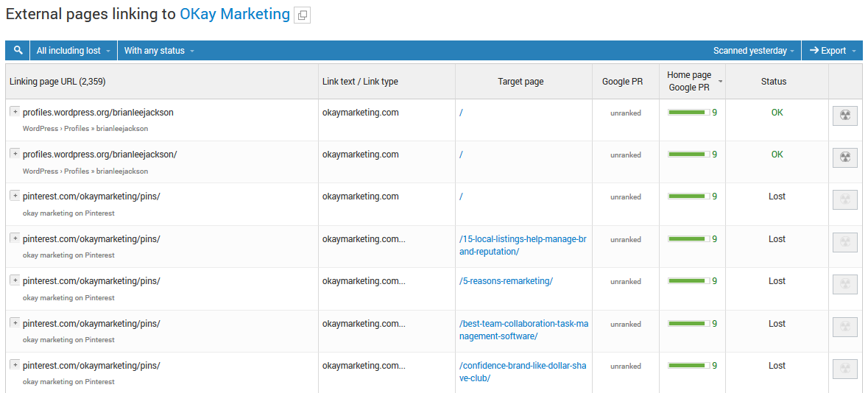Expand the Pinterest row targeting the homepage /
The height and width of the screenshot is (393, 868).
click(15, 196)
